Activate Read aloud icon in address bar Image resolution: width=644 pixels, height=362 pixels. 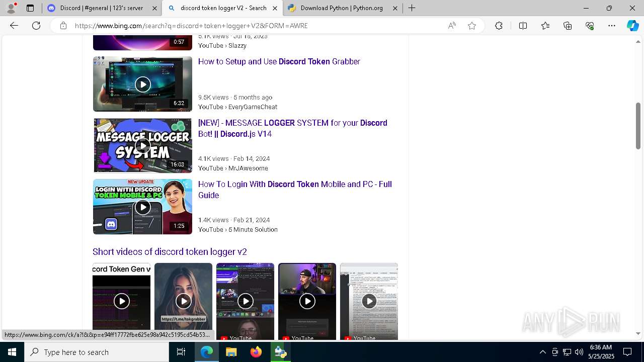point(452,26)
